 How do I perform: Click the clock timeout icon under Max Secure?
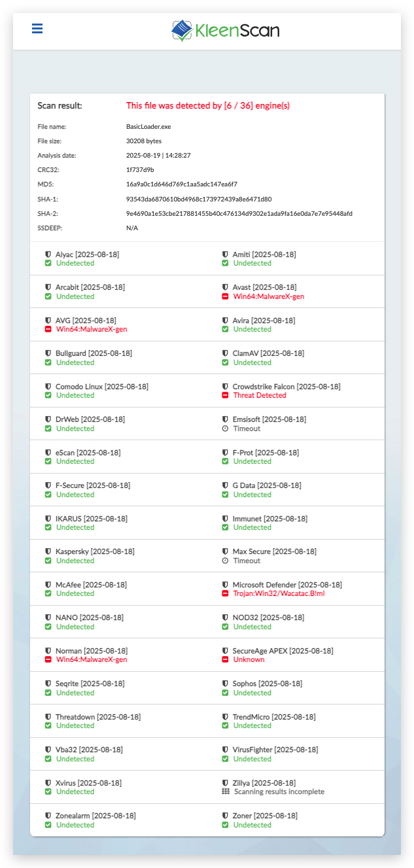225,561
